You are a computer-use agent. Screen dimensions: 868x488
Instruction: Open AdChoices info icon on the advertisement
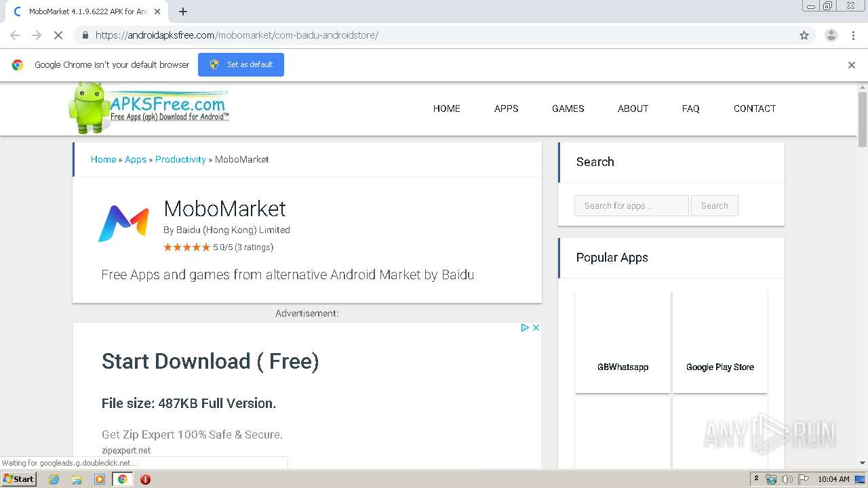tap(524, 327)
